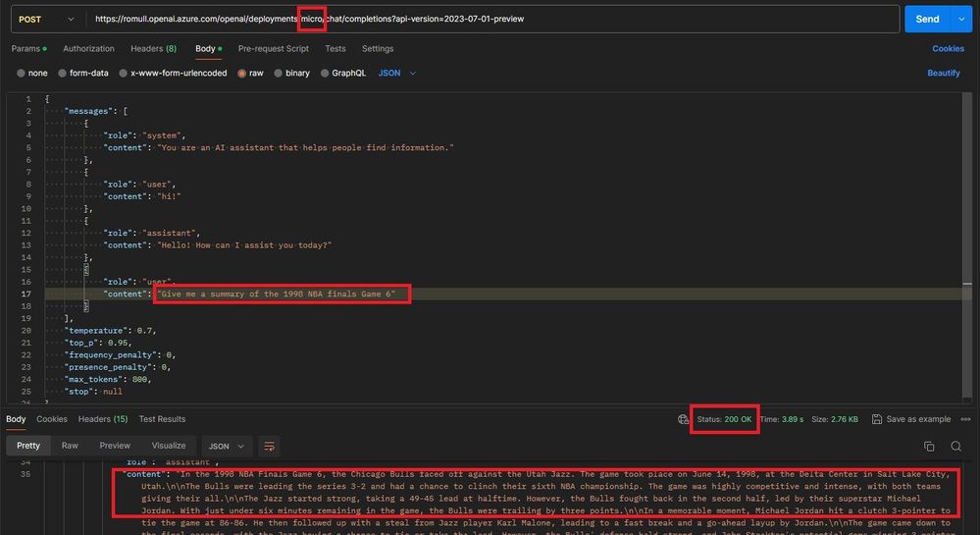Open the Test Results tab
980x535 pixels.
point(162,419)
